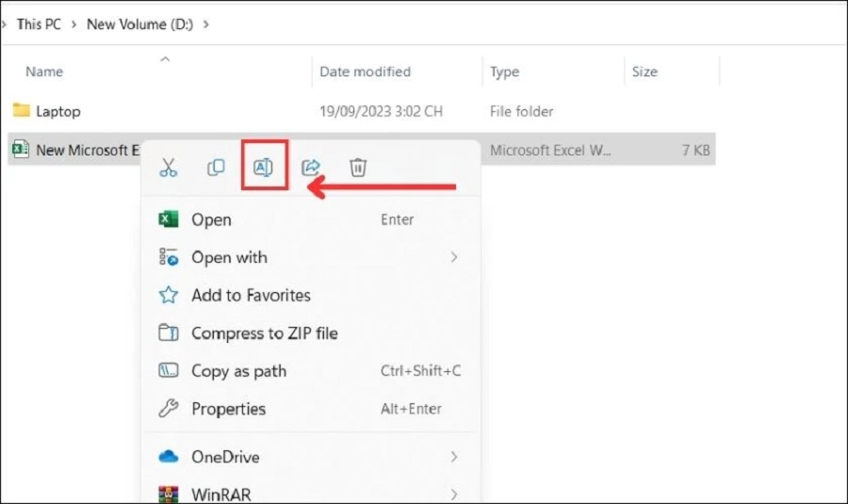Screen dimensions: 848x504
Task: Click the Delete trash icon
Action: [x=358, y=168]
